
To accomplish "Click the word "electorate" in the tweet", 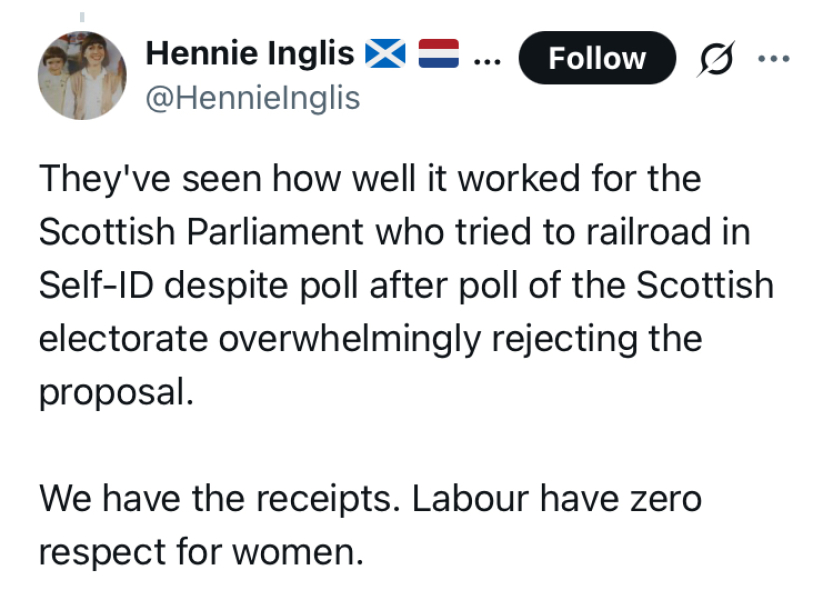I will tap(123, 338).
